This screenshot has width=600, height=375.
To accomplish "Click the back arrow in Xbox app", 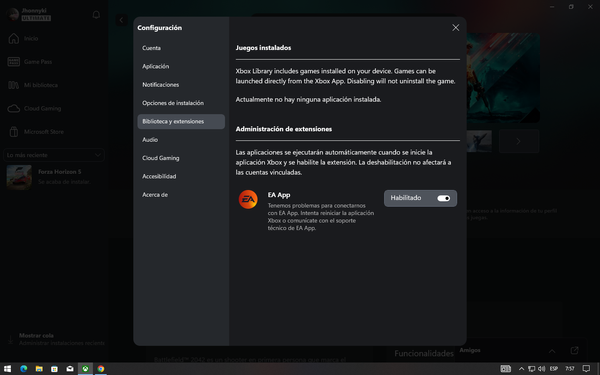I will 121,20.
